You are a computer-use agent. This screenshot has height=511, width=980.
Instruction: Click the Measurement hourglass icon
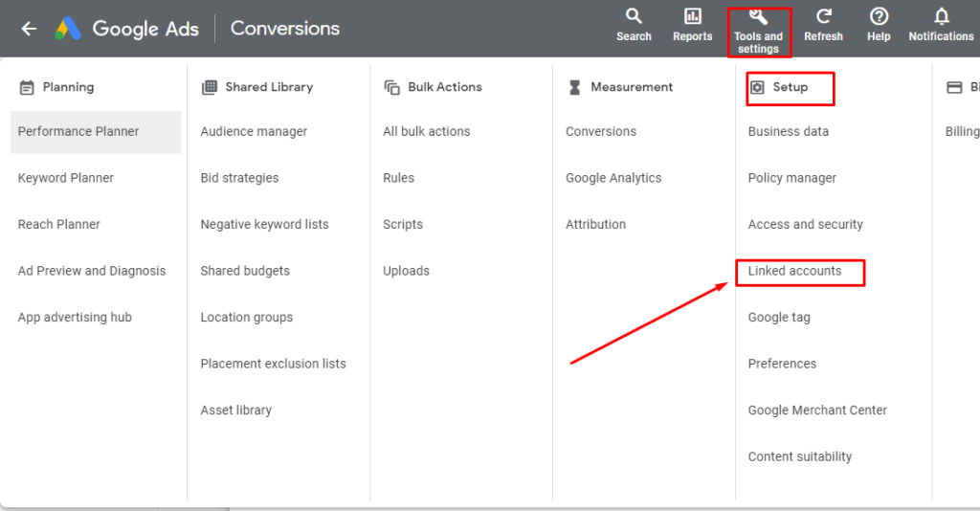point(574,87)
